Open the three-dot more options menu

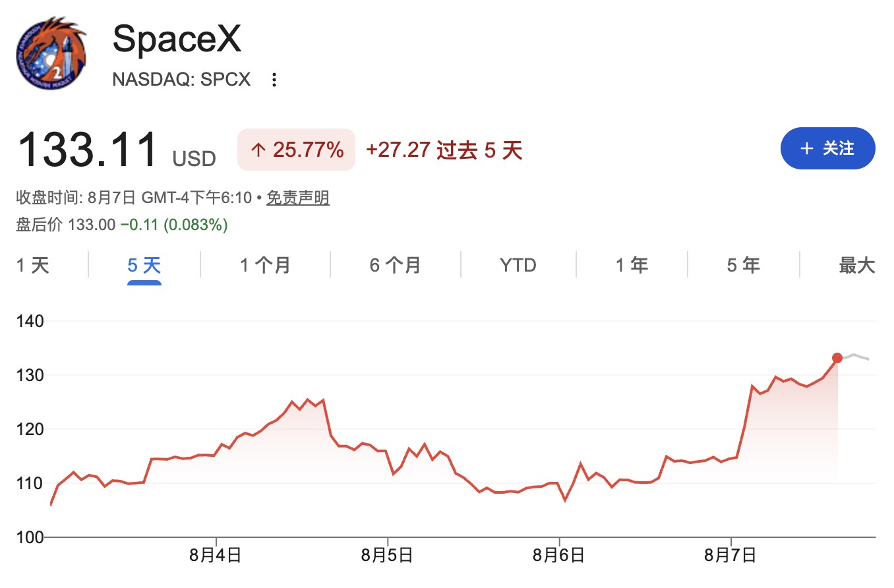point(274,80)
